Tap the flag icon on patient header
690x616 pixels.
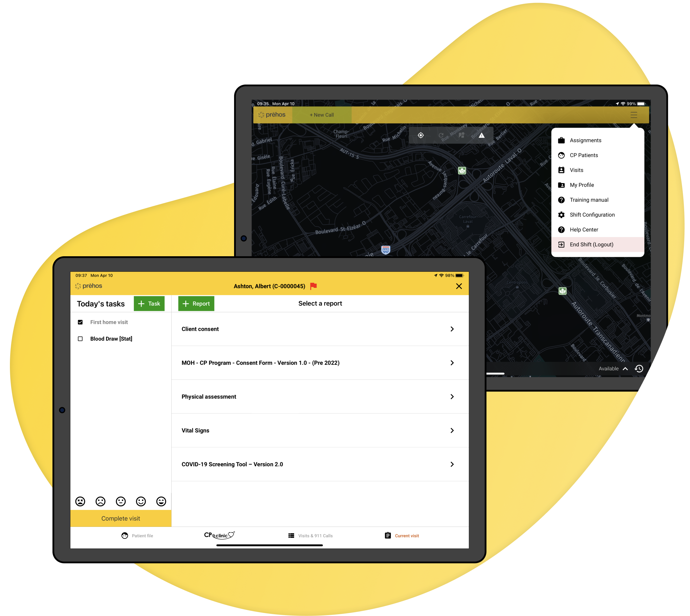pyautogui.click(x=315, y=287)
